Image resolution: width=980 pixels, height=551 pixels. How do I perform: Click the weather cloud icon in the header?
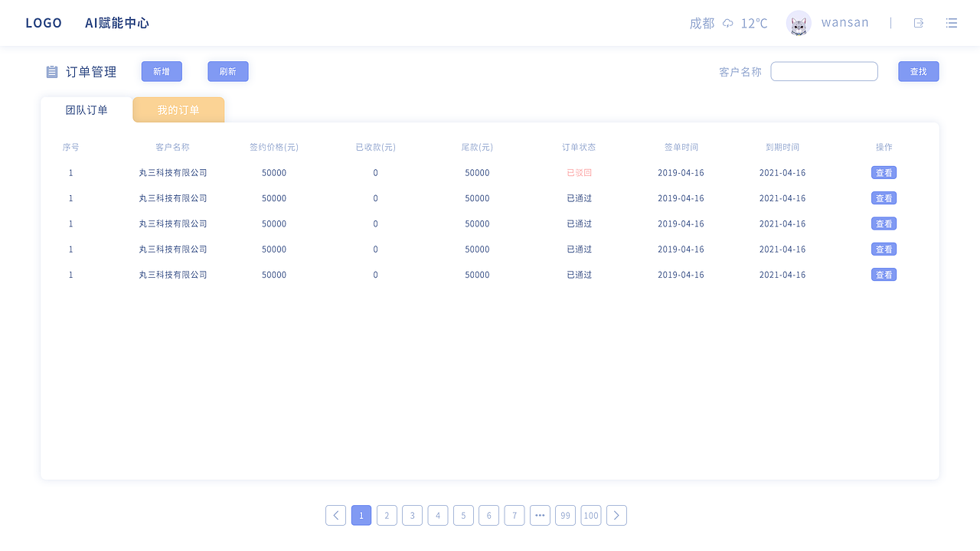point(728,23)
